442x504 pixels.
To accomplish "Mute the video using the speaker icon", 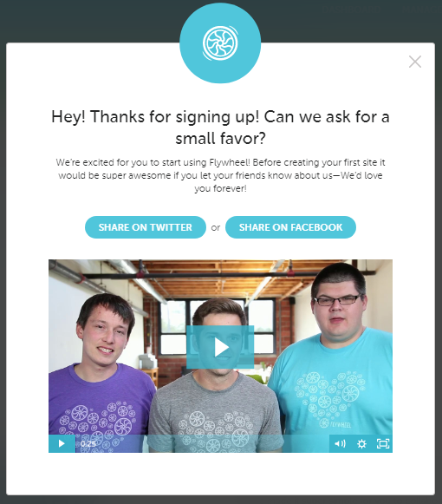I will tap(340, 444).
